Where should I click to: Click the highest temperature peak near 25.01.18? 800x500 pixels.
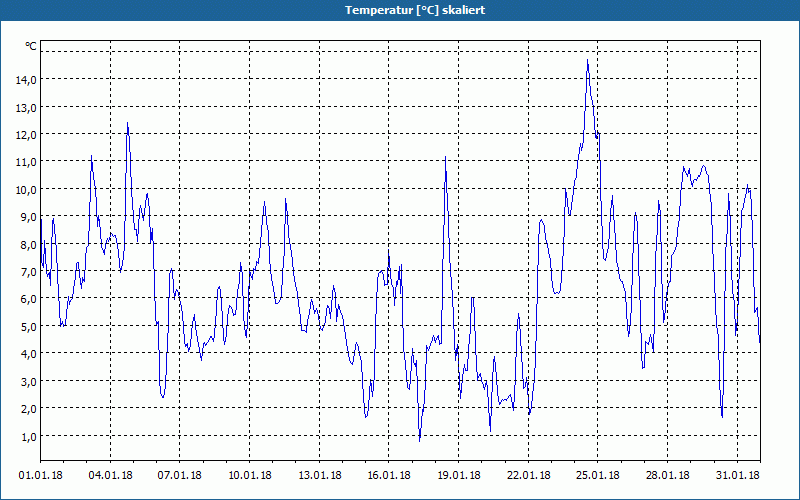point(587,60)
